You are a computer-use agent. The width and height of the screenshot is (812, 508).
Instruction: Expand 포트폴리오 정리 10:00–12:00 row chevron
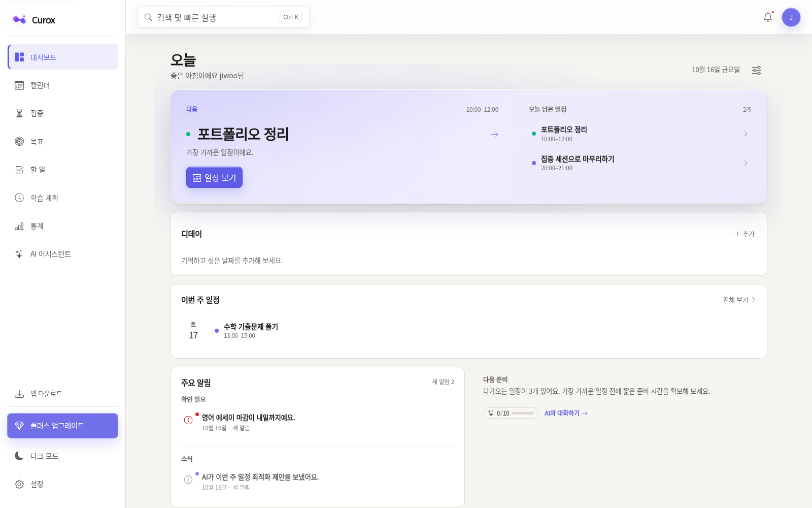(746, 134)
